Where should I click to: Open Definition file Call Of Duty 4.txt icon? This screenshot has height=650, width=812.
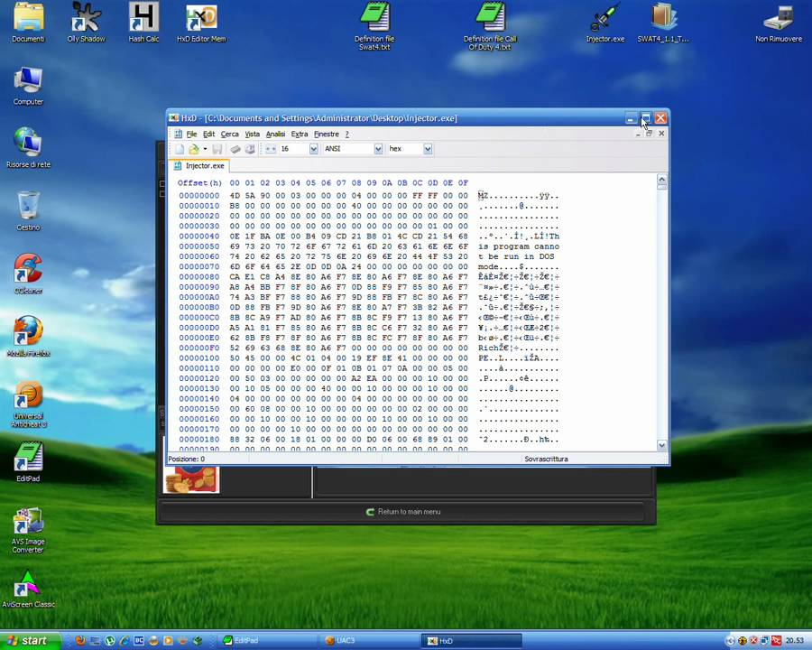point(490,26)
